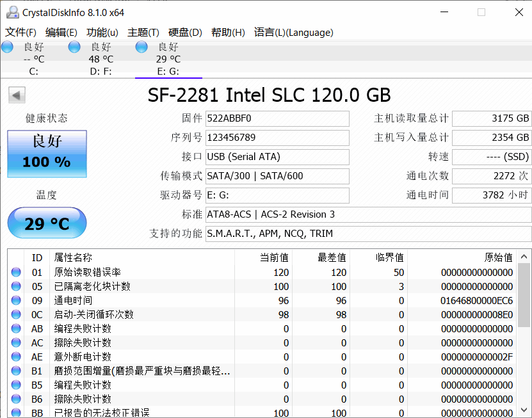
Task: Click status orb for attribute 09 通电时间
Action: coord(16,301)
